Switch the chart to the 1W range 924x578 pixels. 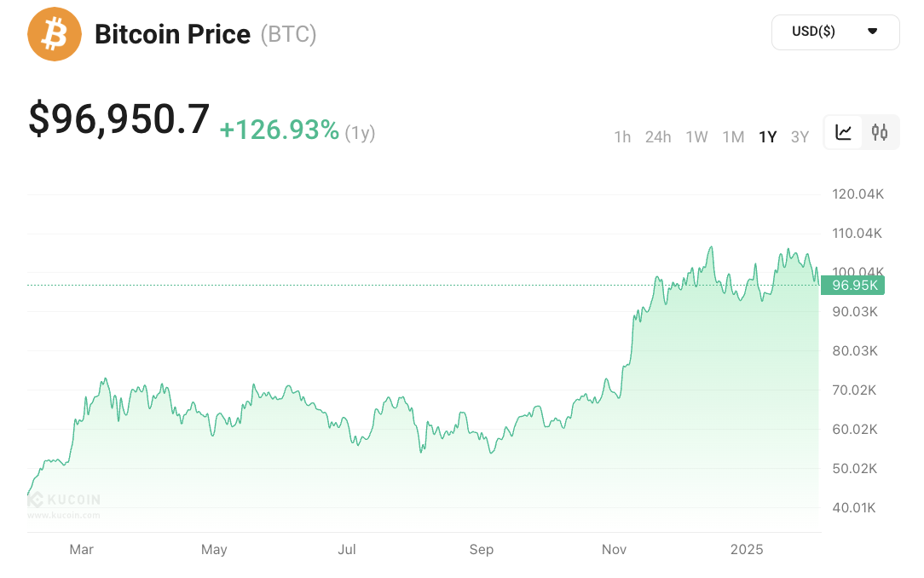[x=696, y=136]
